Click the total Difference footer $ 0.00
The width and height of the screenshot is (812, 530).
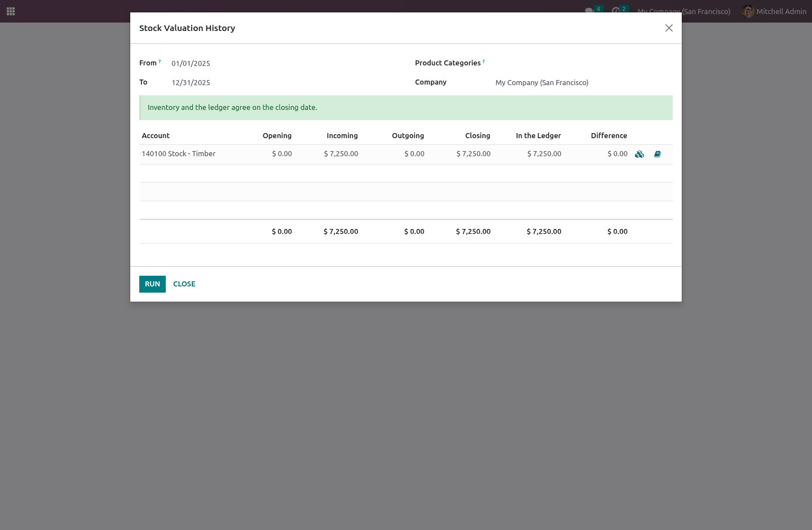[x=617, y=232]
